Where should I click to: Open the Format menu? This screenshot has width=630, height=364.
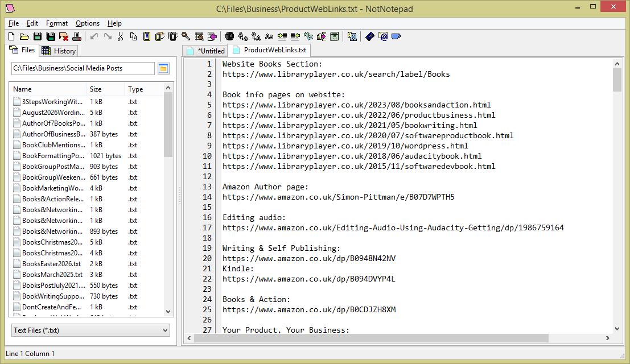coord(57,23)
